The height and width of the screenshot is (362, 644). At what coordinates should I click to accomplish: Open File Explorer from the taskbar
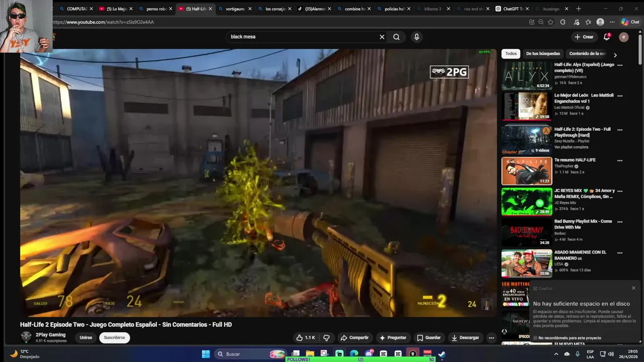[310, 354]
